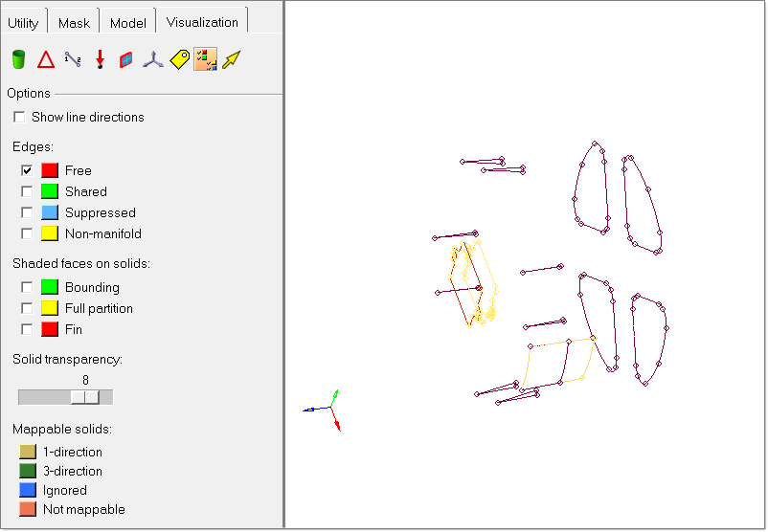Click the red downward arrow load icon
Viewport: 768px width, 532px height.
pos(99,60)
